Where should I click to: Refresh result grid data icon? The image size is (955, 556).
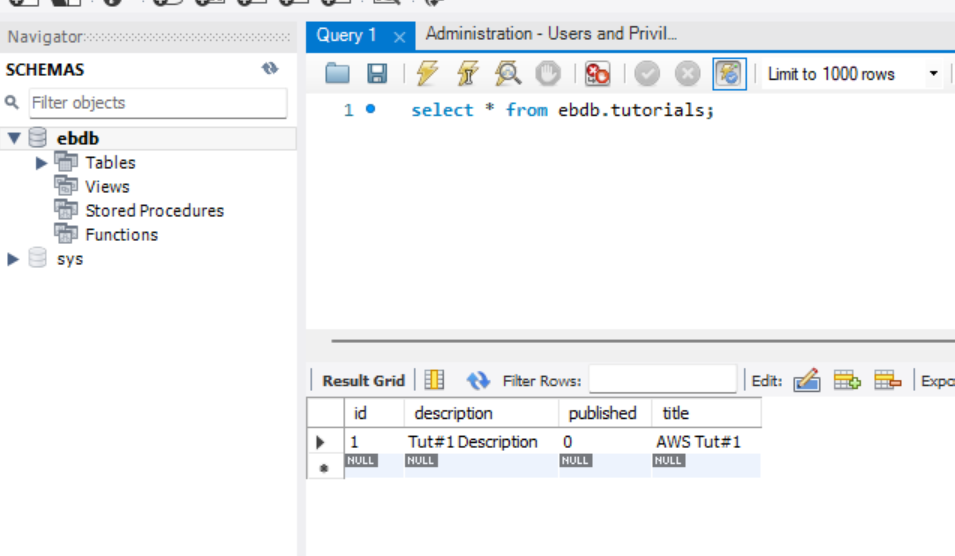point(478,381)
